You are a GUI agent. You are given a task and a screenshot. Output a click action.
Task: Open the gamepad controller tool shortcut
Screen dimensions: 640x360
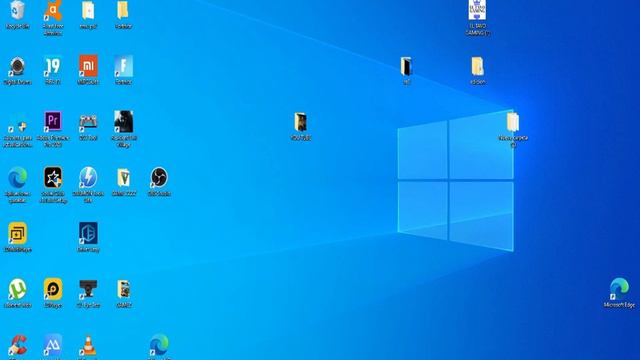88,122
